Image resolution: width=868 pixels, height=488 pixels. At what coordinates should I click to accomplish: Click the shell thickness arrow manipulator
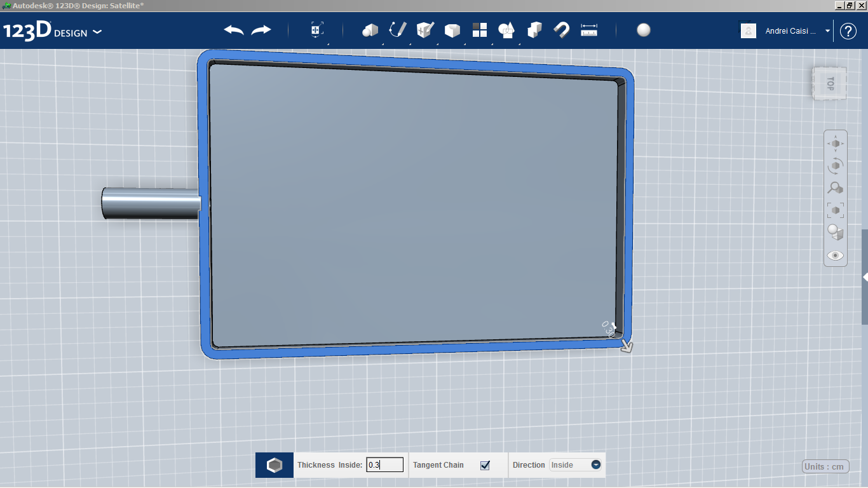click(x=627, y=346)
